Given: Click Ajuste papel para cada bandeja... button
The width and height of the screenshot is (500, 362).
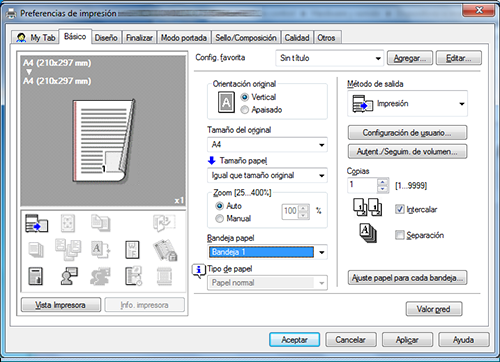Looking at the screenshot, I should (x=407, y=278).
